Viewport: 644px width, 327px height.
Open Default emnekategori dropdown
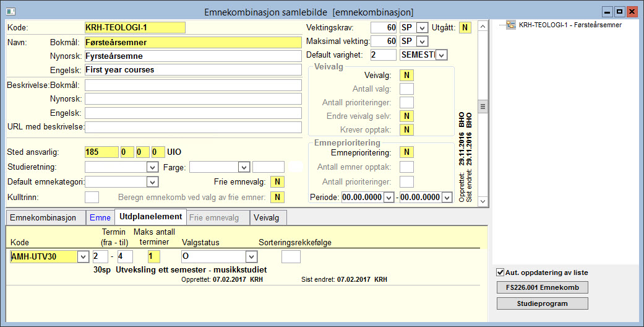click(152, 182)
